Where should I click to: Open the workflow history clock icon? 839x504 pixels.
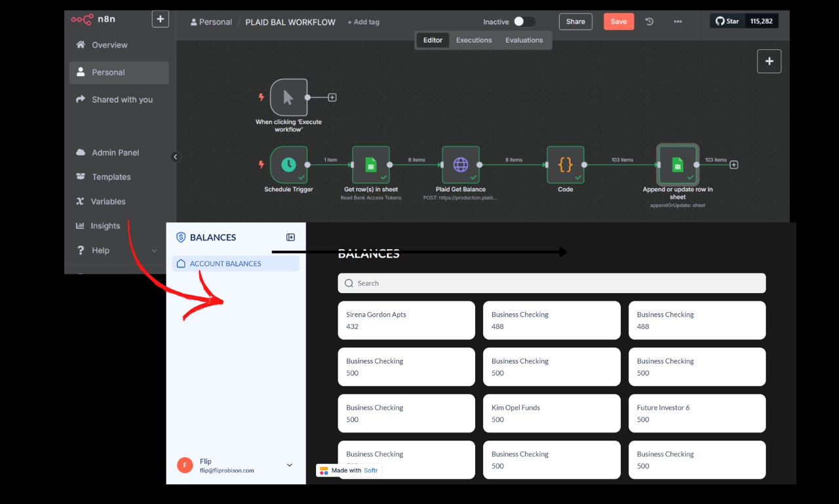649,22
